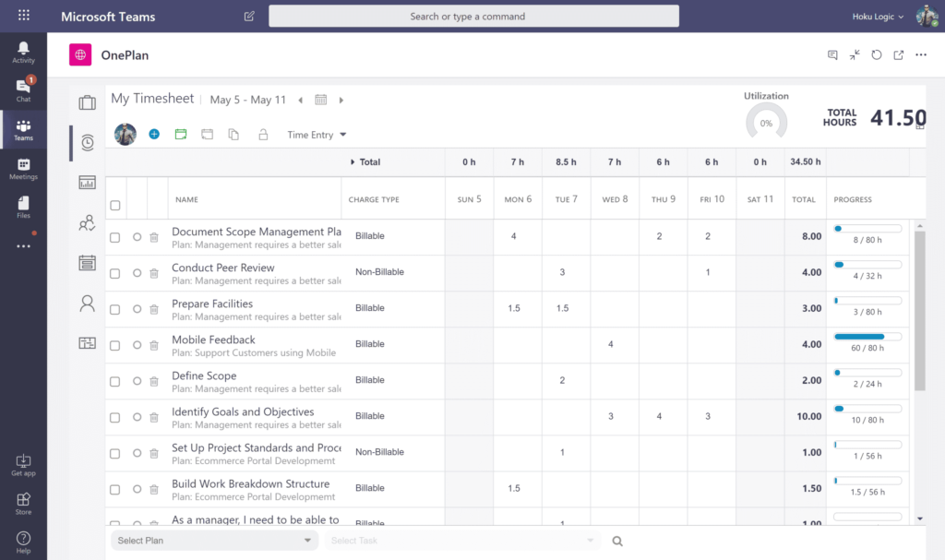The image size is (945, 560).
Task: Open the Teams app launcher grid
Action: click(23, 15)
